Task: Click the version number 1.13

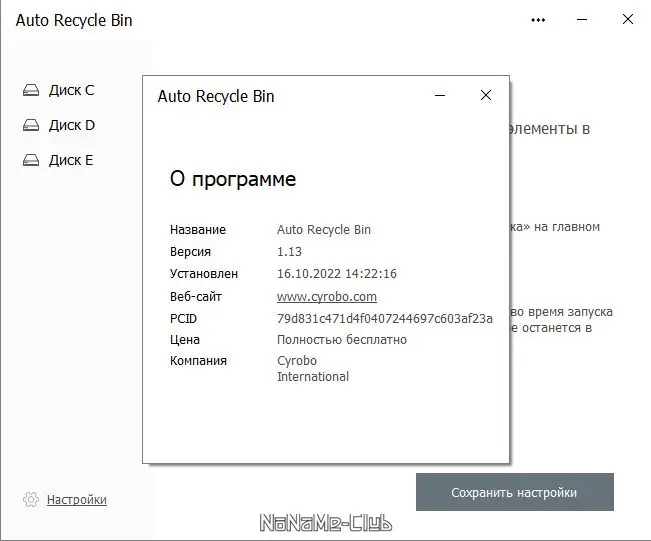Action: (x=289, y=252)
